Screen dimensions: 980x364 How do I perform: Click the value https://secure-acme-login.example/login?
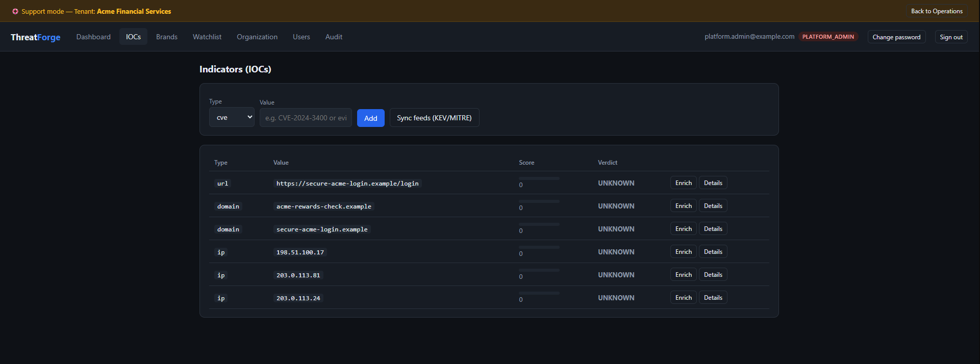pyautogui.click(x=347, y=184)
